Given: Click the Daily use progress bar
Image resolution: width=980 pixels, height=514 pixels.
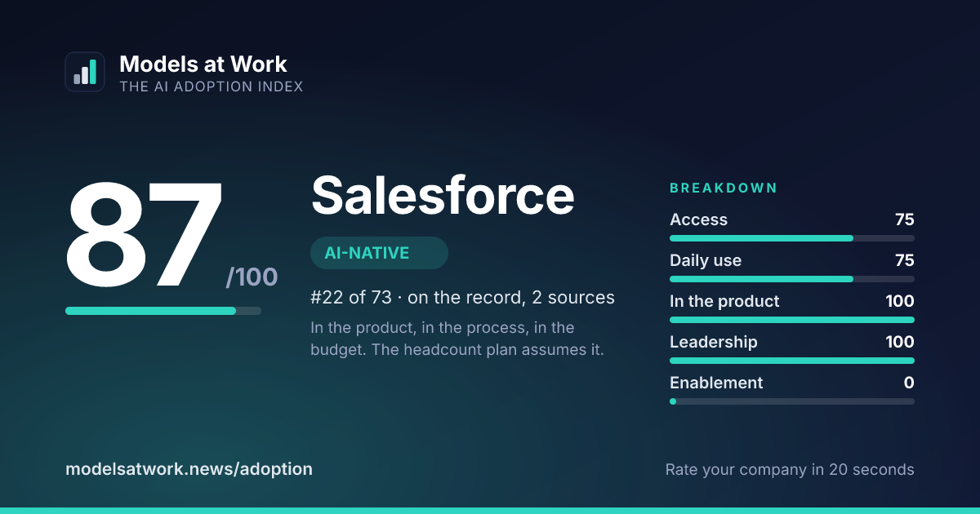Looking at the screenshot, I should click(x=792, y=279).
